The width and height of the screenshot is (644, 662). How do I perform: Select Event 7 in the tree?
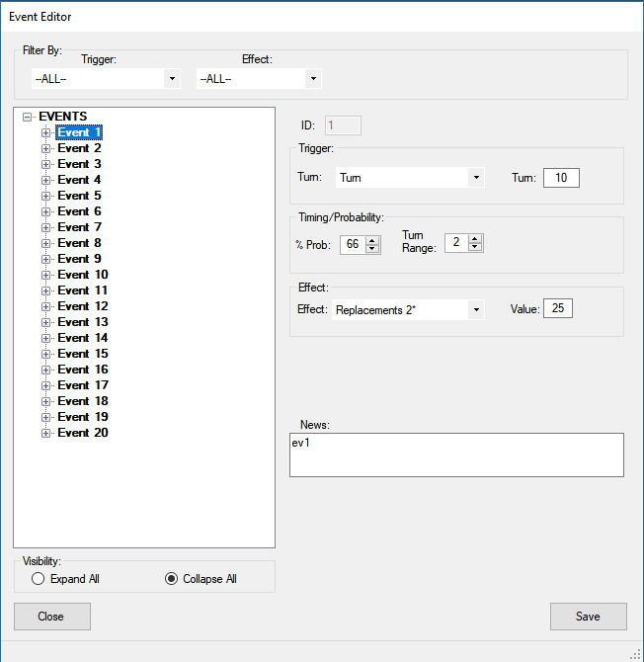[x=79, y=227]
